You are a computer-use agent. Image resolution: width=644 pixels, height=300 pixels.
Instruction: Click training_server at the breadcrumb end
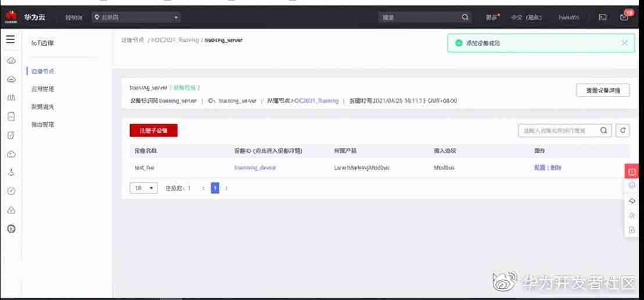pyautogui.click(x=223, y=40)
